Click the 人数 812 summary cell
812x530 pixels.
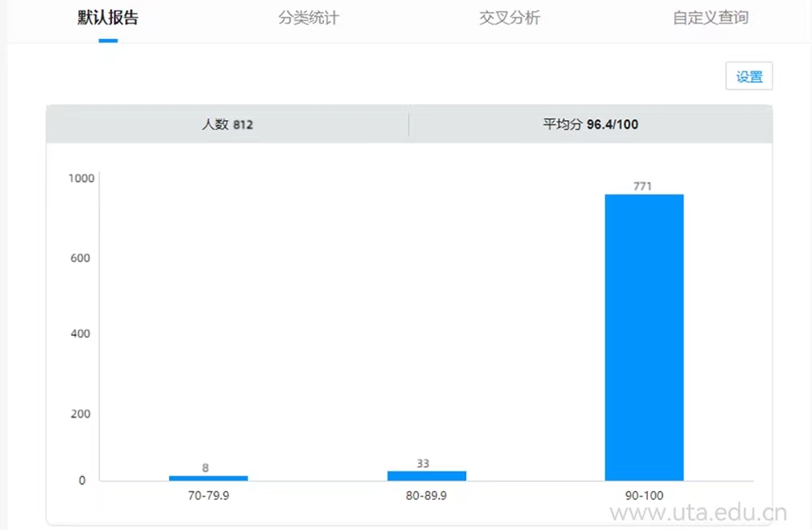click(x=227, y=125)
